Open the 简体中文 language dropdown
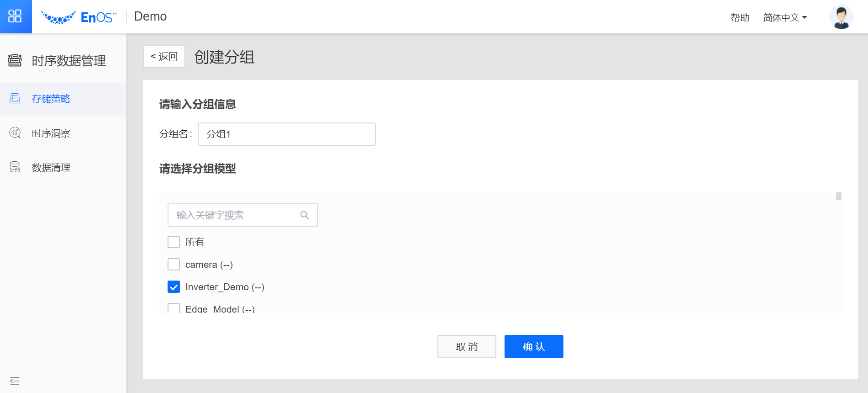This screenshot has height=393, width=868. [785, 18]
